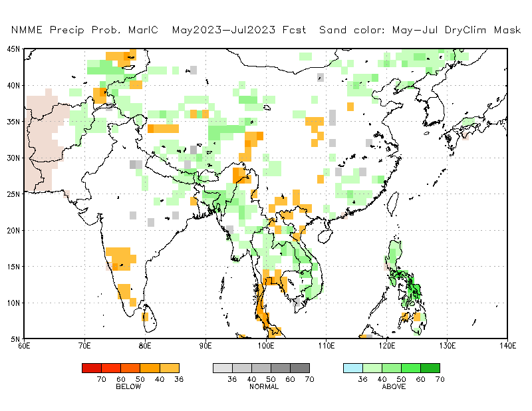
Task: Click the 60E longitude label
Action: [x=24, y=346]
